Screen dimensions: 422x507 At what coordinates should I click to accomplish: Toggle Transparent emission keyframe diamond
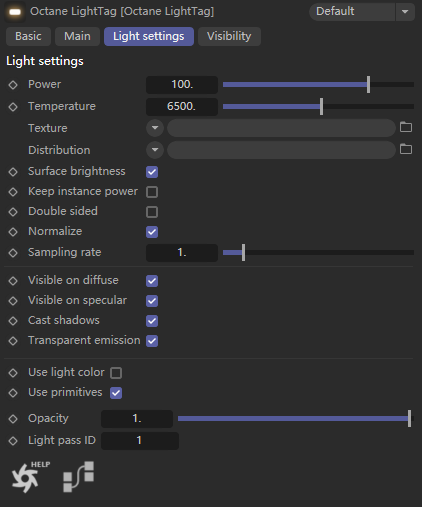(x=13, y=341)
